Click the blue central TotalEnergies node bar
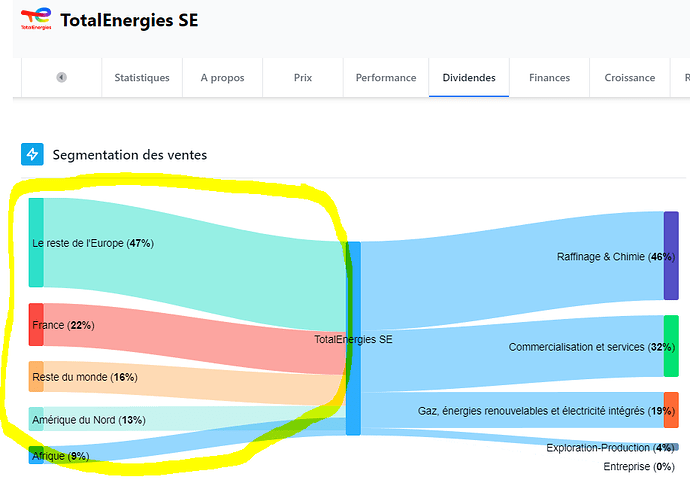Image resolution: width=690 pixels, height=488 pixels. point(353,338)
